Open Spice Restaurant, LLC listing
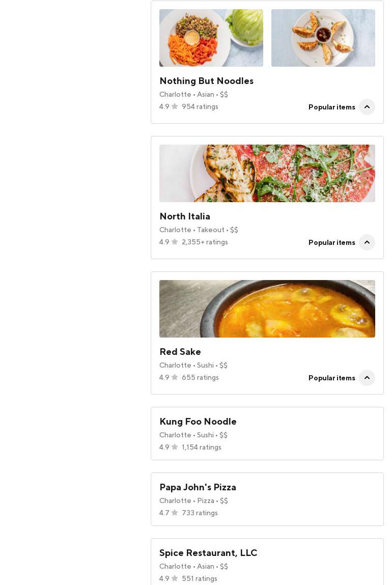The height and width of the screenshot is (585, 392). (x=208, y=553)
